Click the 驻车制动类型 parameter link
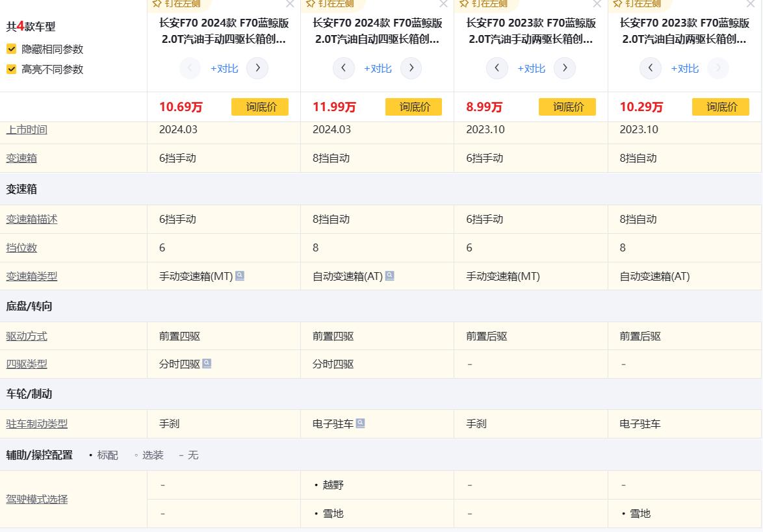The height and width of the screenshot is (532, 763). click(x=37, y=424)
